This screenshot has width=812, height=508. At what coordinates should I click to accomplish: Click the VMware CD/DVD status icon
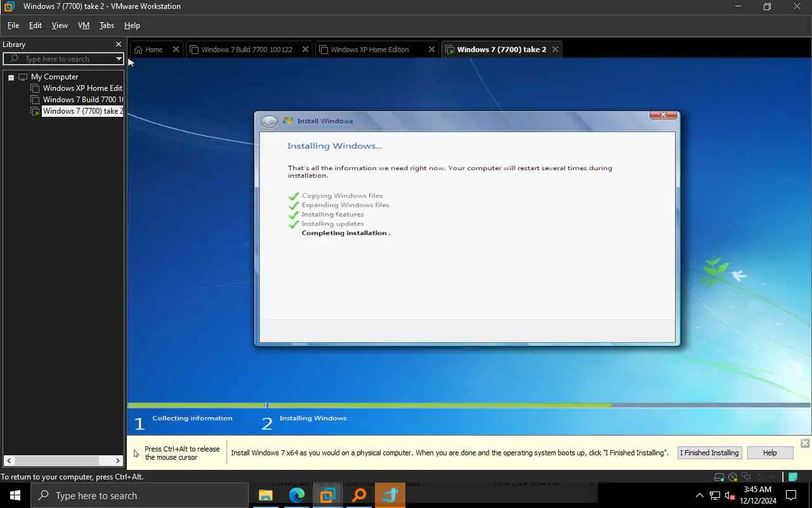(x=733, y=478)
